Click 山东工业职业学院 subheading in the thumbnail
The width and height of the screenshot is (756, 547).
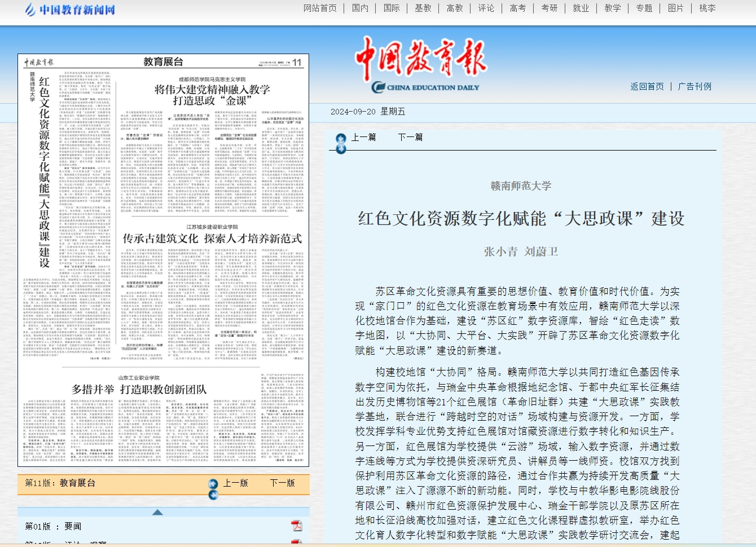pos(139,378)
